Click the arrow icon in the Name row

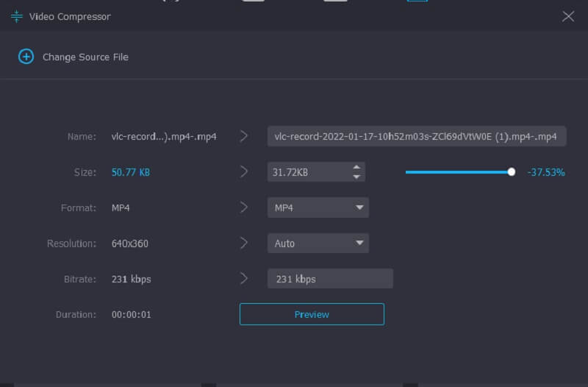(x=244, y=136)
